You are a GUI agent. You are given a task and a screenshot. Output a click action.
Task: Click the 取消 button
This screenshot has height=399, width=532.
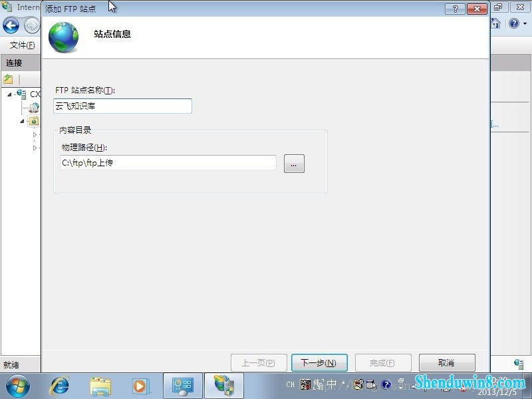[447, 362]
